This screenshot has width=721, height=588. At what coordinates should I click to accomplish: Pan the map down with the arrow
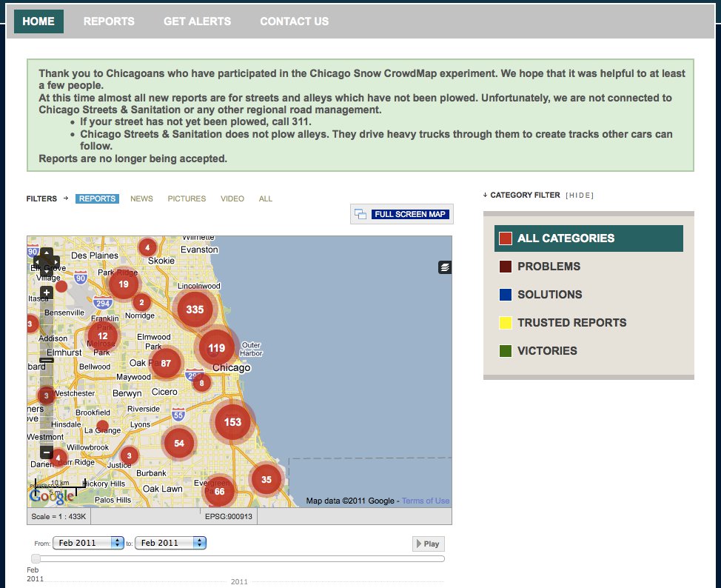pos(47,272)
